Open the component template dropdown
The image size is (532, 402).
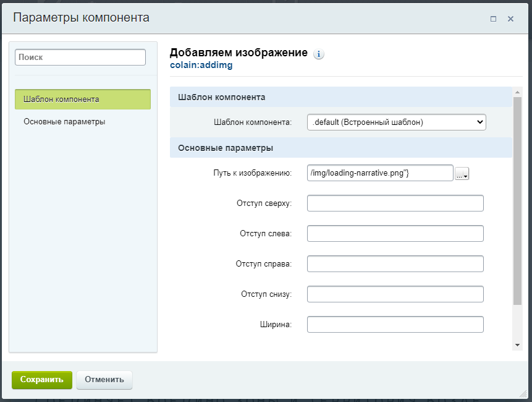pos(396,122)
